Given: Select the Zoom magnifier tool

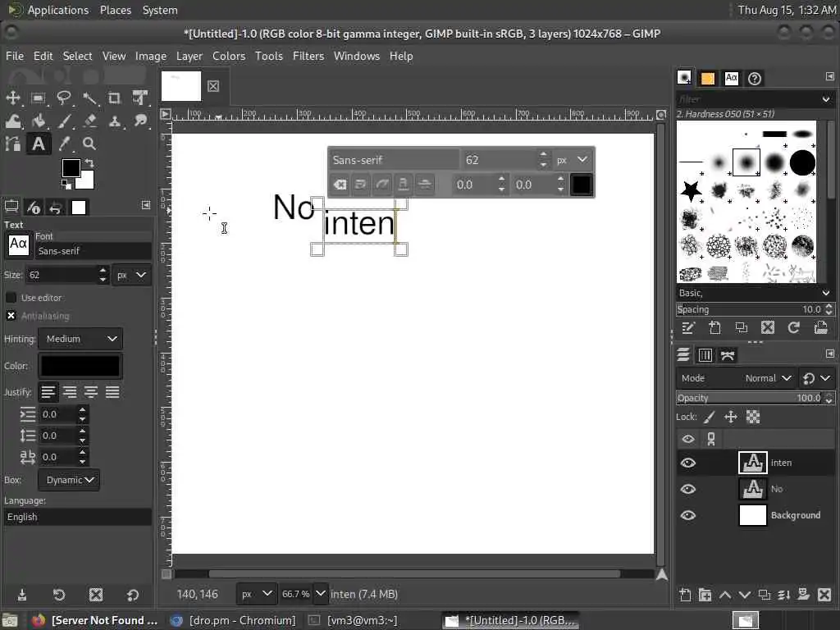Looking at the screenshot, I should point(89,144).
